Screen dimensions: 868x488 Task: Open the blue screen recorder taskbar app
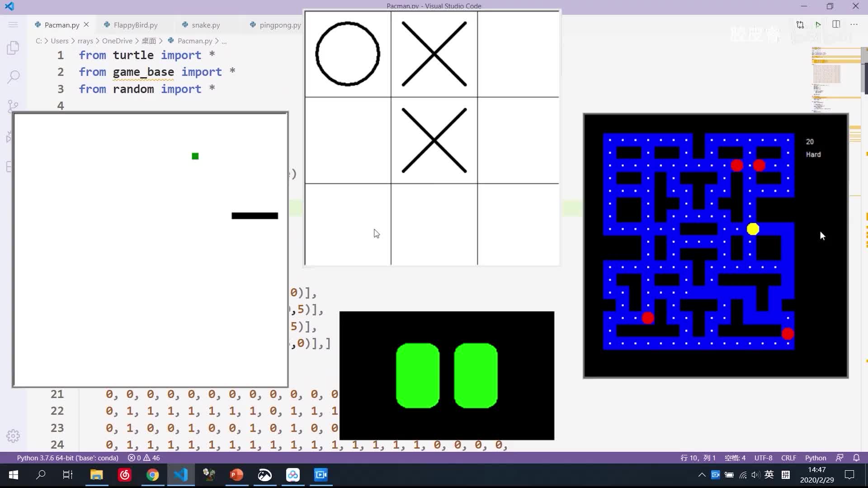pos(321,475)
